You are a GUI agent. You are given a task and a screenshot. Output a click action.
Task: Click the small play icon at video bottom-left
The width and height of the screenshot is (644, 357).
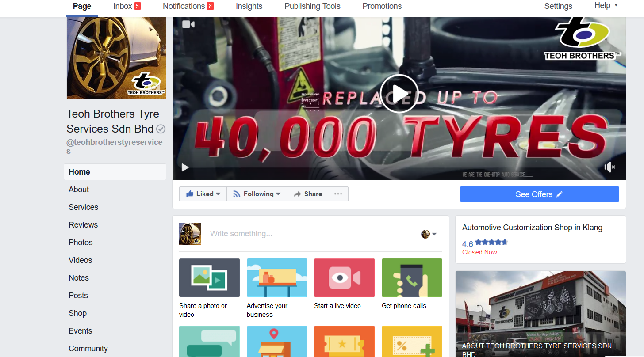coord(185,167)
